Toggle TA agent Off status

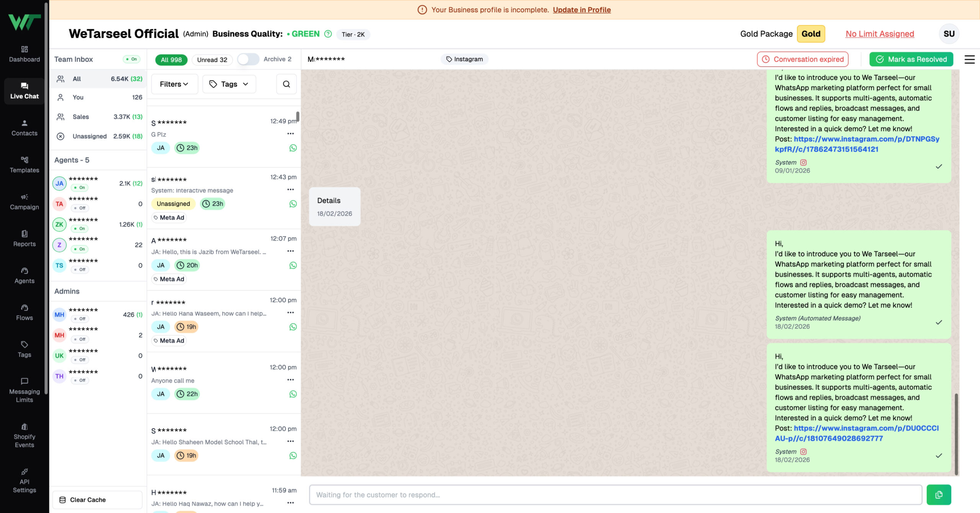[80, 208]
